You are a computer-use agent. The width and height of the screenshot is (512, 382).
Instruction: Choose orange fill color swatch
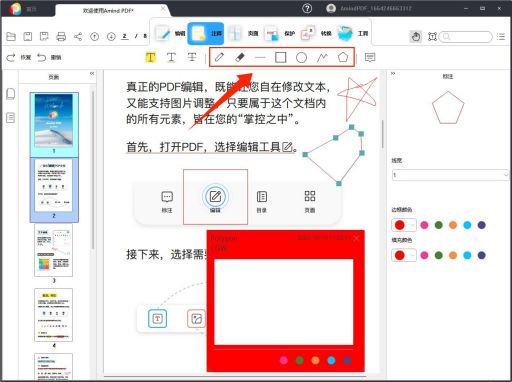pyautogui.click(x=453, y=255)
